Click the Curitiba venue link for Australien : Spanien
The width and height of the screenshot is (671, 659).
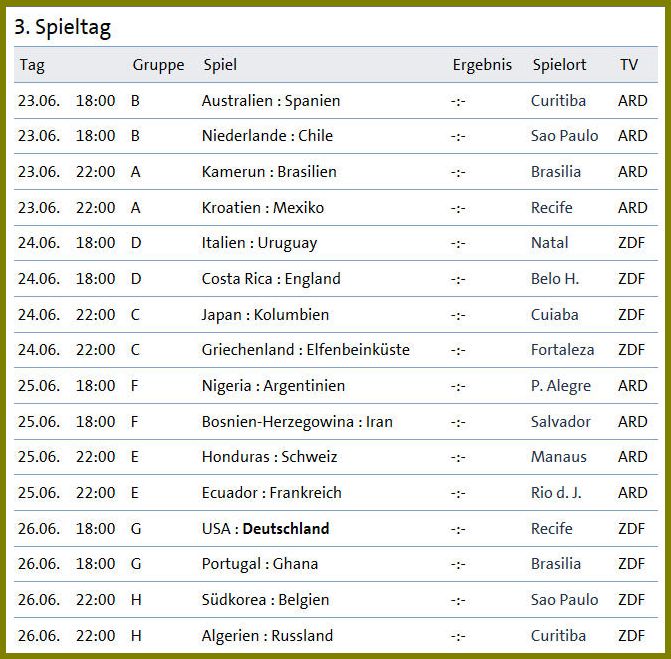[x=558, y=101]
